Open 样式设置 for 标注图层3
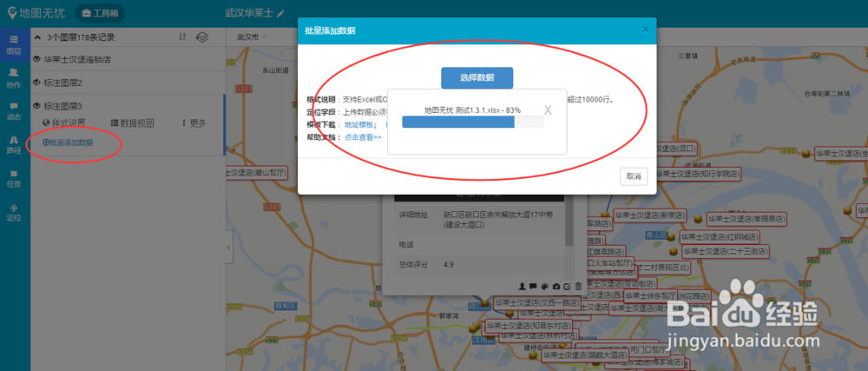 click(64, 123)
